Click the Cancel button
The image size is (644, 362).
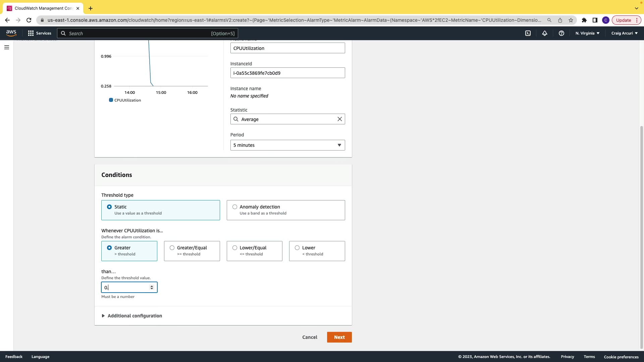pyautogui.click(x=310, y=337)
